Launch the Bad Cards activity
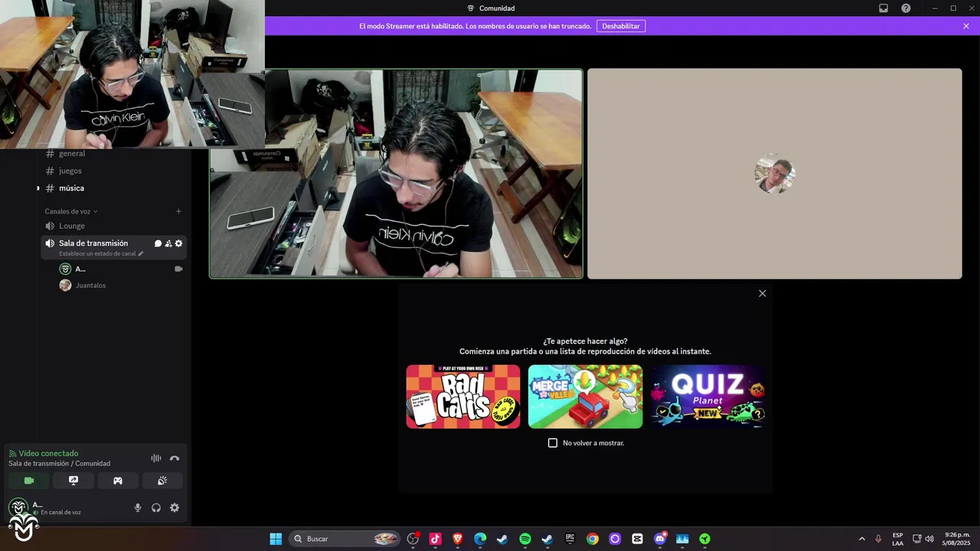Screen dimensions: 980x551 [463, 396]
